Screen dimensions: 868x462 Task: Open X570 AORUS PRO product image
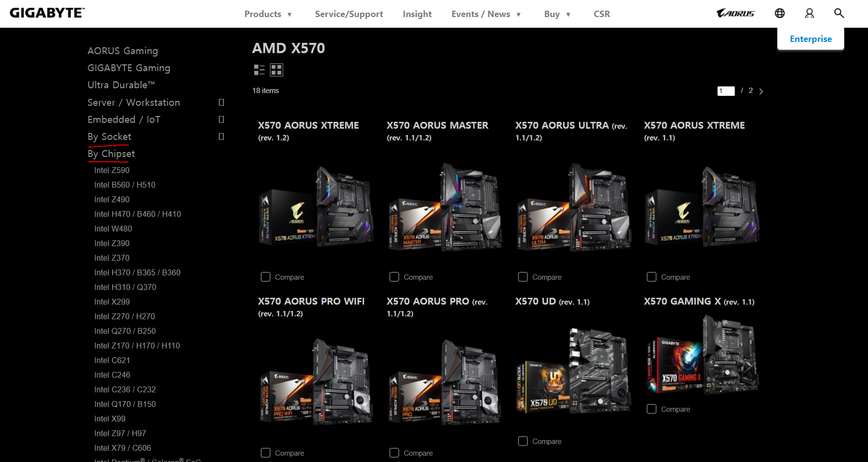click(445, 383)
